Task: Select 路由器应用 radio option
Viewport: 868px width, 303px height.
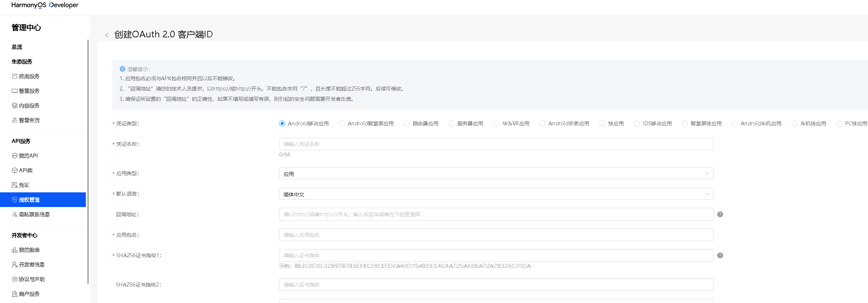Action: coord(407,123)
